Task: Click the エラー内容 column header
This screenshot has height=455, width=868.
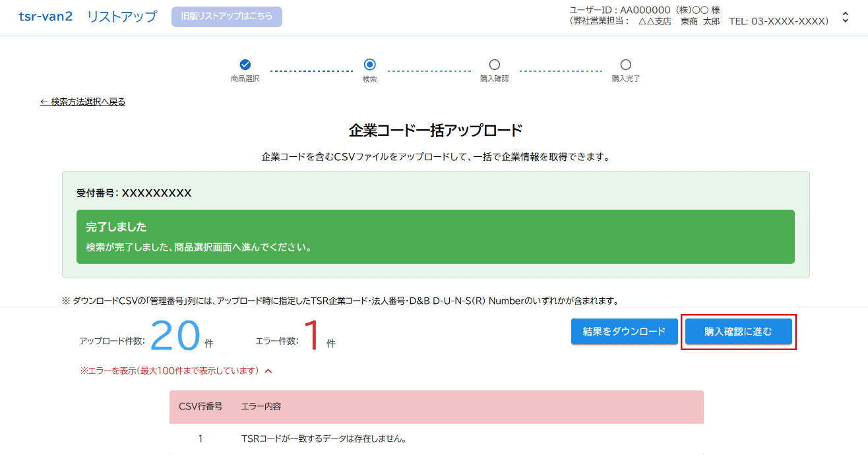Action: (261, 406)
